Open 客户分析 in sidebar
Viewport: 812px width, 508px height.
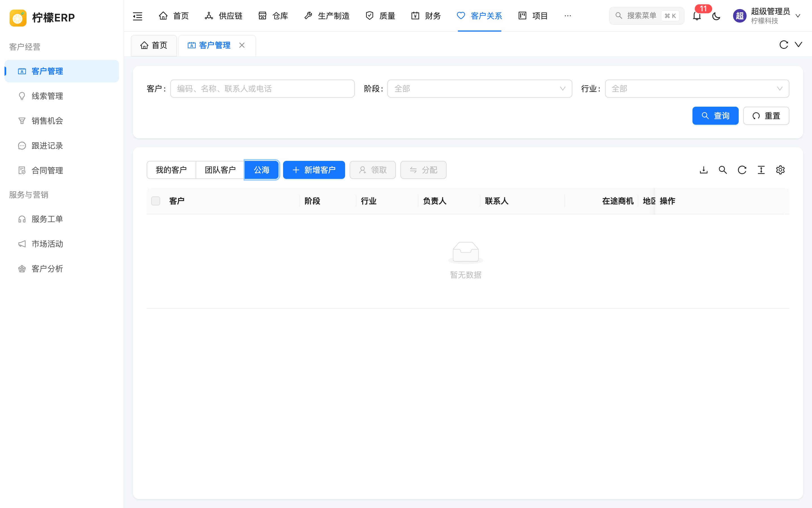62,269
